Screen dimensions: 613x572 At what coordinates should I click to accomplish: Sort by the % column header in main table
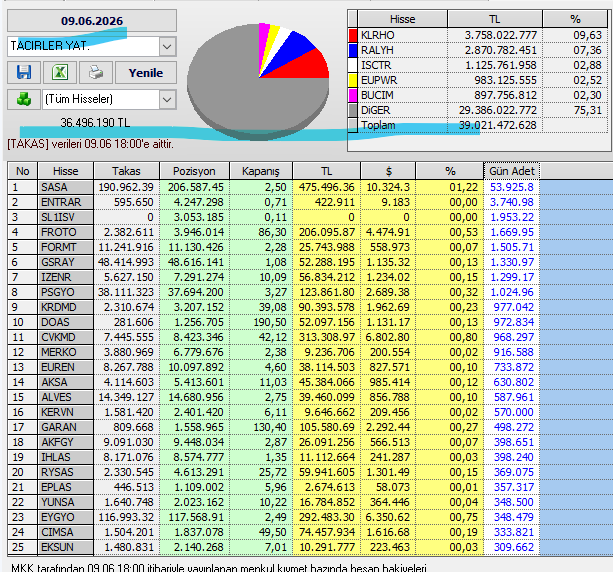click(x=450, y=171)
